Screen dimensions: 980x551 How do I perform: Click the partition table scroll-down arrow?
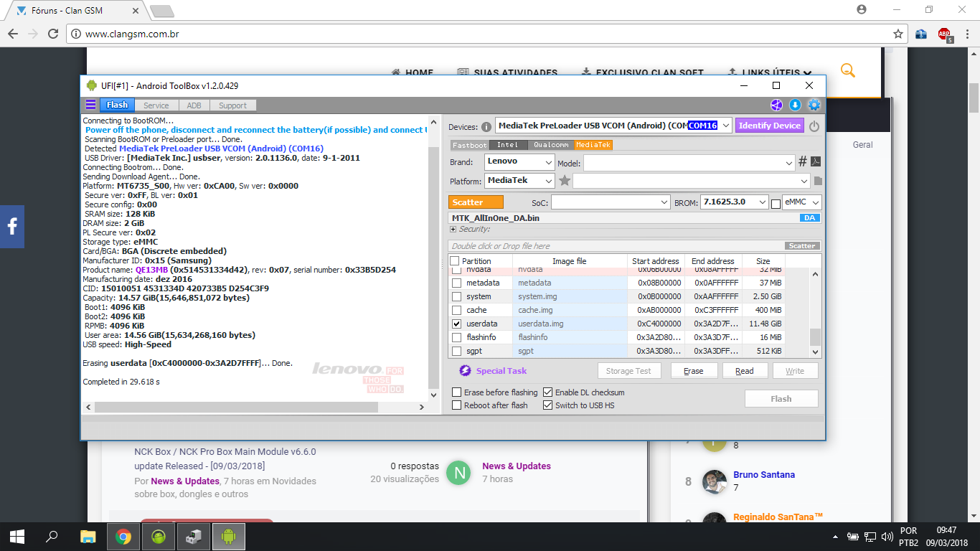[815, 352]
